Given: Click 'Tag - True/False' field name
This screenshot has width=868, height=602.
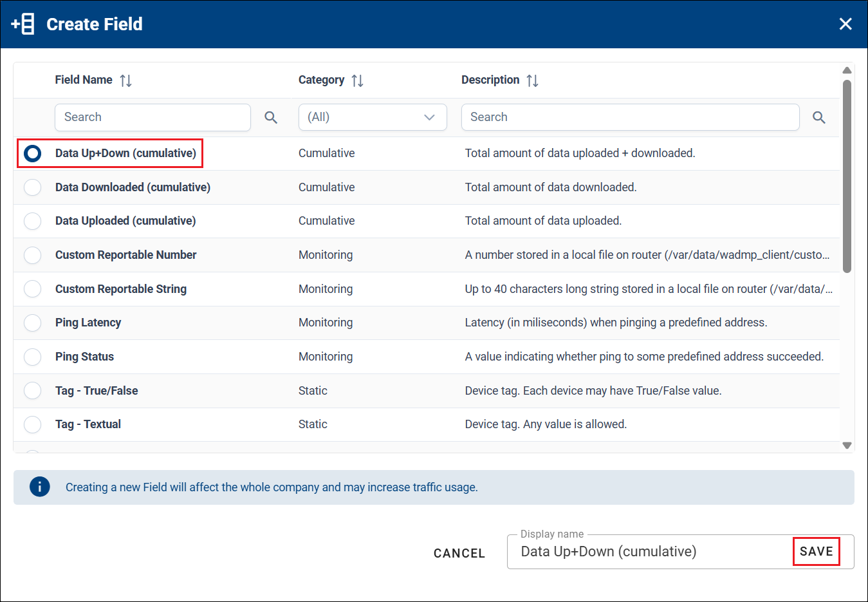Looking at the screenshot, I should (x=97, y=391).
